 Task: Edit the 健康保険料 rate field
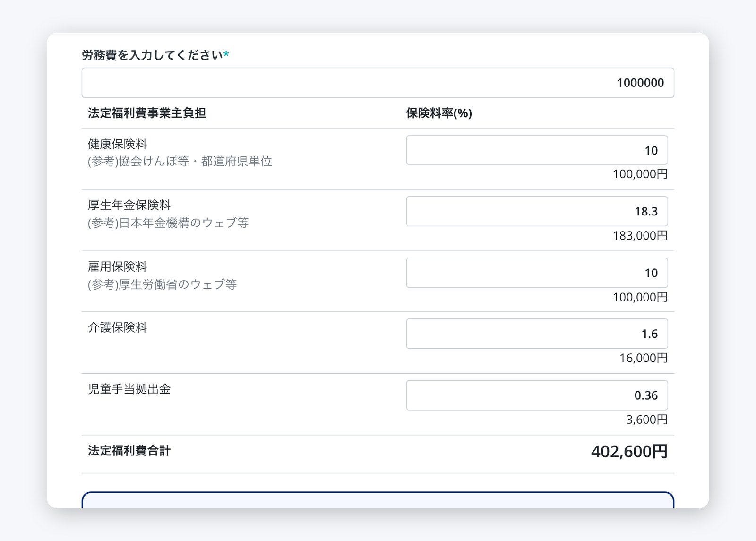(x=537, y=150)
